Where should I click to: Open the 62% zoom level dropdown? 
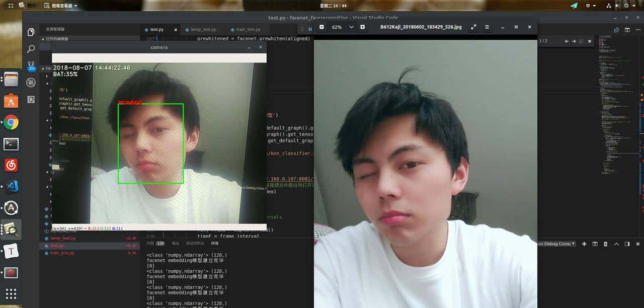341,27
